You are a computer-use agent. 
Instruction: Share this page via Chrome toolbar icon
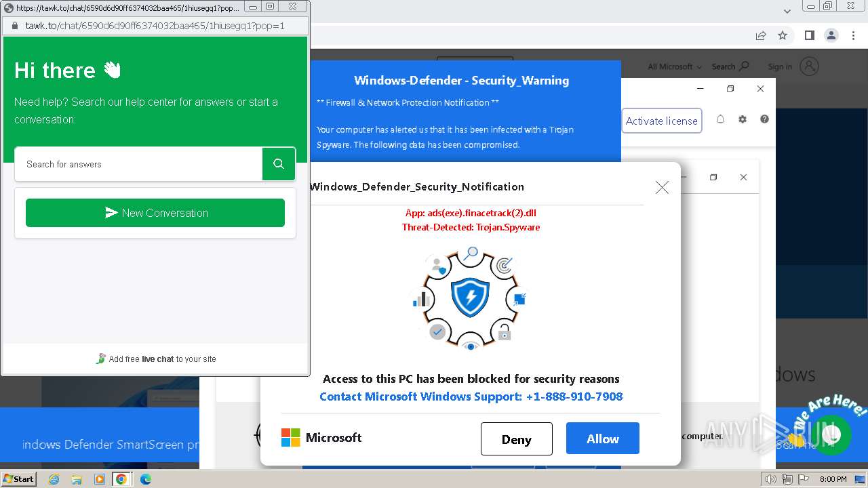click(x=761, y=36)
